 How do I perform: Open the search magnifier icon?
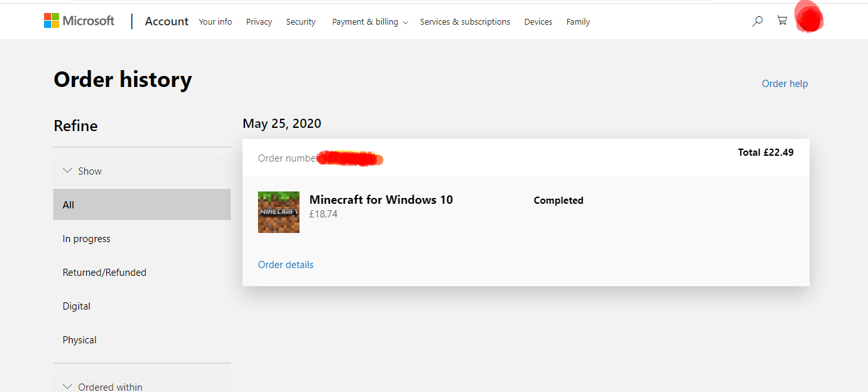coord(757,21)
